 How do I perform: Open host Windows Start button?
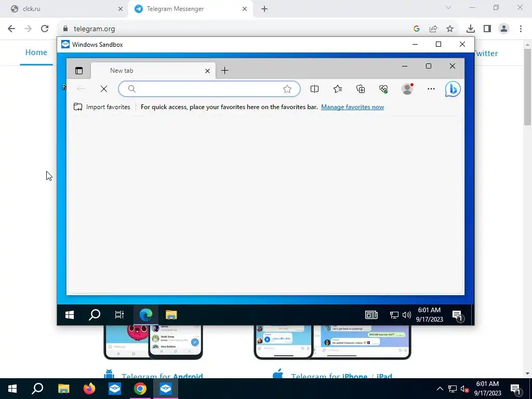click(x=12, y=389)
